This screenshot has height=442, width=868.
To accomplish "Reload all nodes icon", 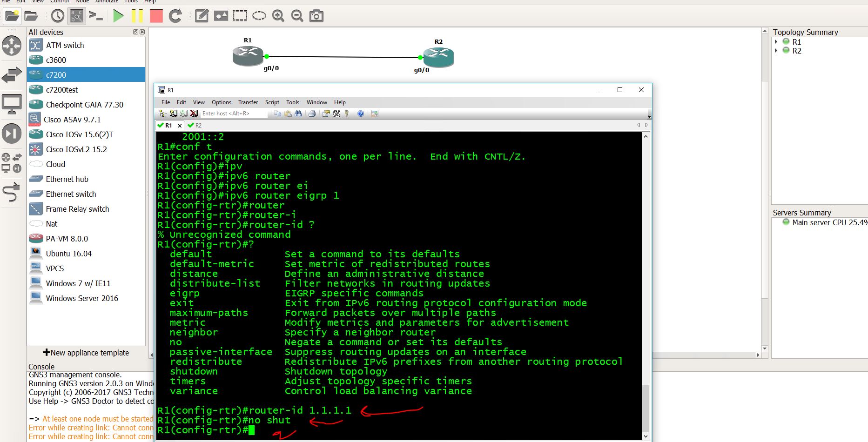I will 175,16.
